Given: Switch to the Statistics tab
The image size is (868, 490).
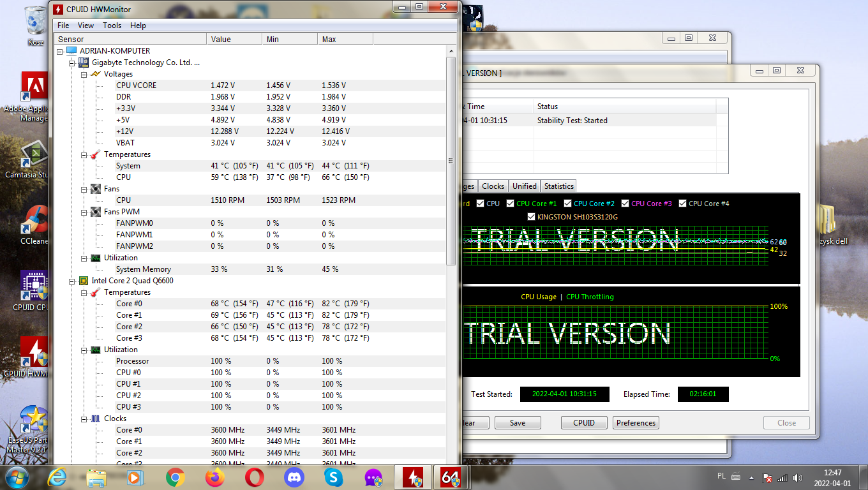Looking at the screenshot, I should pos(559,186).
